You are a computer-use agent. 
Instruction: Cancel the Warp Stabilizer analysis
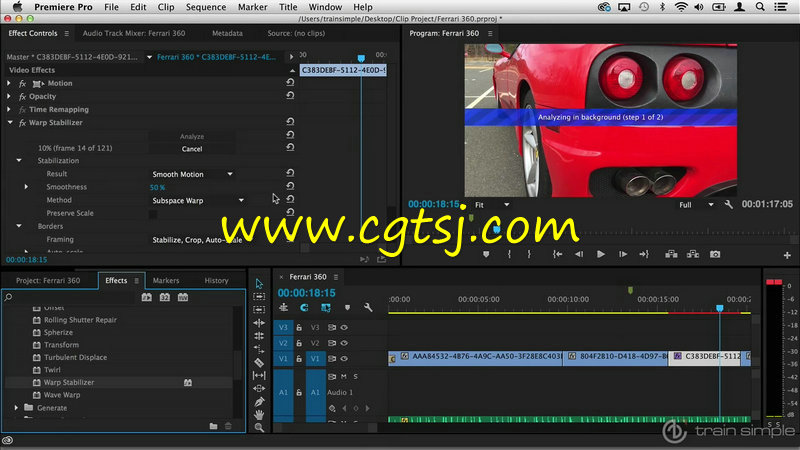pyautogui.click(x=192, y=149)
